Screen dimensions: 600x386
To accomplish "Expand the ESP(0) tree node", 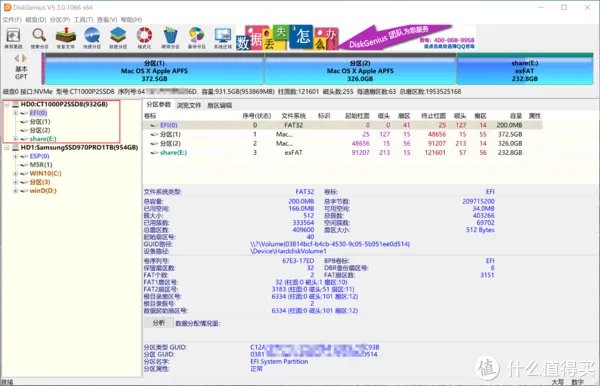I will pyautogui.click(x=15, y=156).
